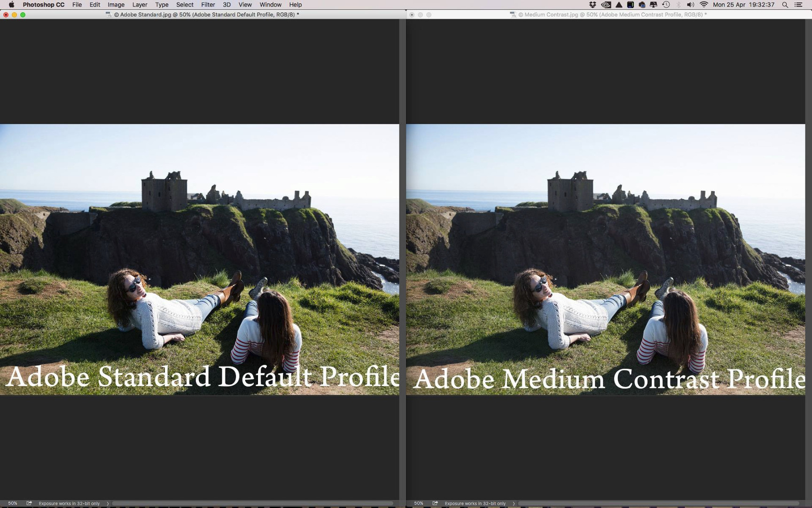Viewport: 812px width, 508px height.
Task: Click the status text in Medium Contrast window
Action: point(475,503)
